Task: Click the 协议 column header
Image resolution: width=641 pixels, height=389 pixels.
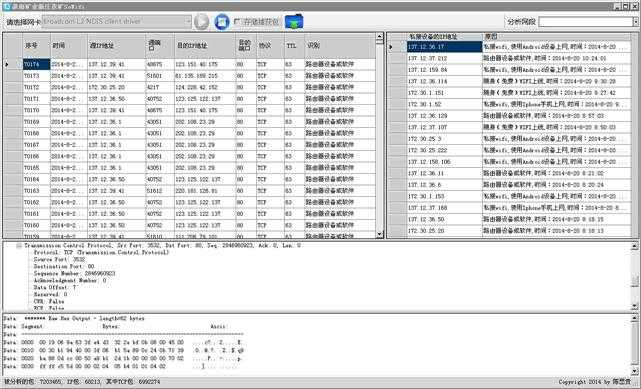Action: point(270,45)
